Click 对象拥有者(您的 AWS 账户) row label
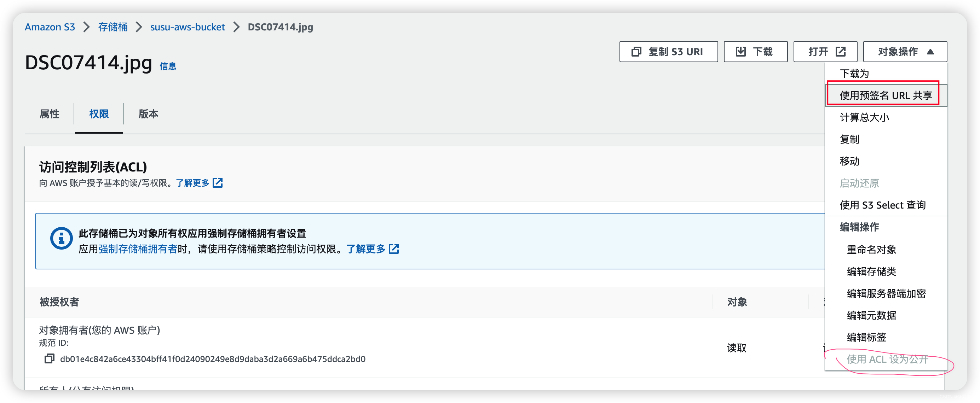Image resolution: width=980 pixels, height=403 pixels. pyautogui.click(x=99, y=330)
